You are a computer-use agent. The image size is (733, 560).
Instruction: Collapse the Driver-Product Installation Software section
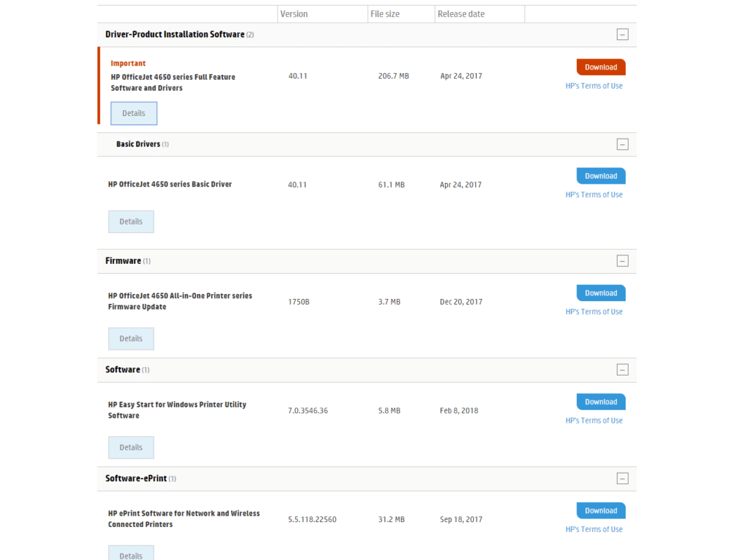point(622,34)
